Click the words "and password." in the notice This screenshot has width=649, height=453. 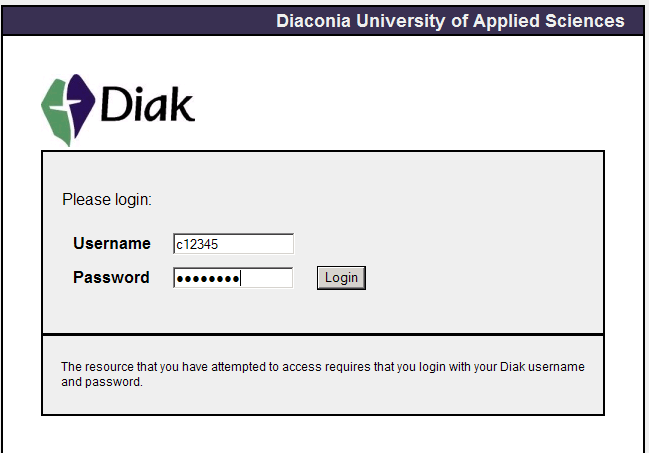(x=102, y=382)
